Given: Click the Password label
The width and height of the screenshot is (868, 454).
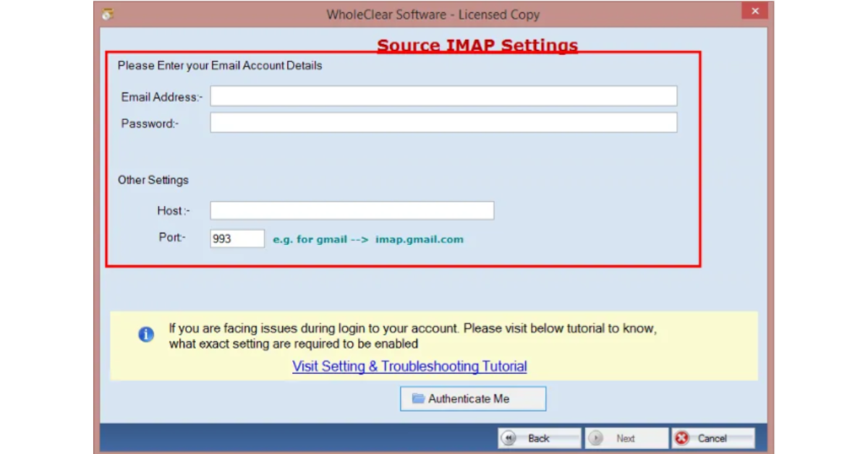Looking at the screenshot, I should pyautogui.click(x=150, y=124).
